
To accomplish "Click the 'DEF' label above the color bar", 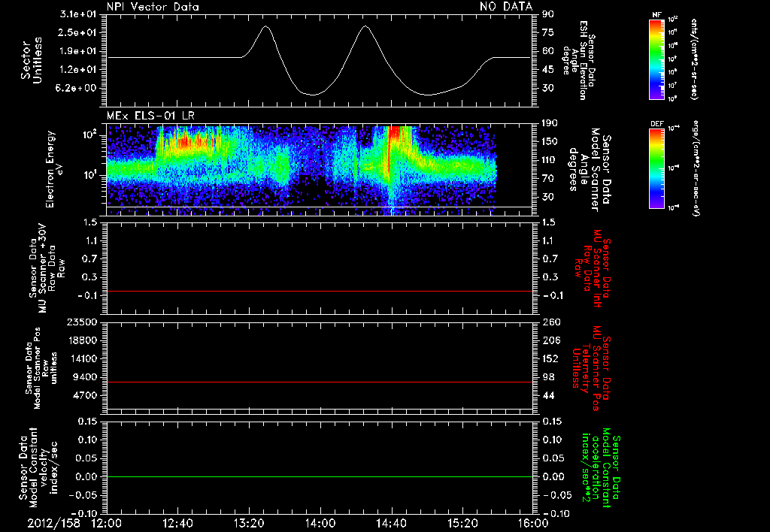I will click(656, 124).
